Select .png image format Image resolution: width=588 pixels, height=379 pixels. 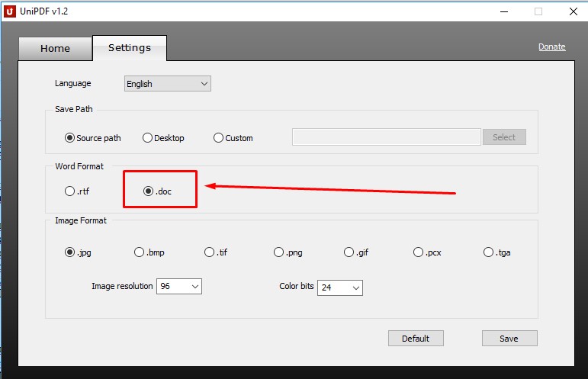(288, 252)
